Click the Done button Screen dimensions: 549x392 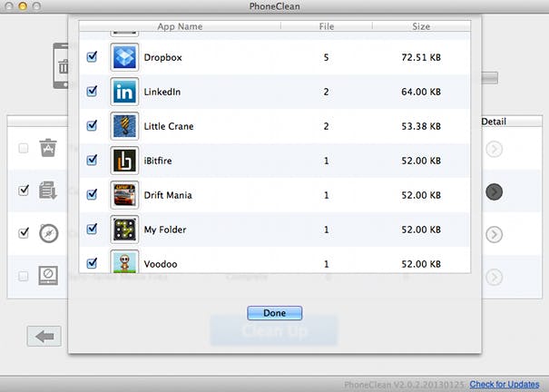tap(274, 313)
